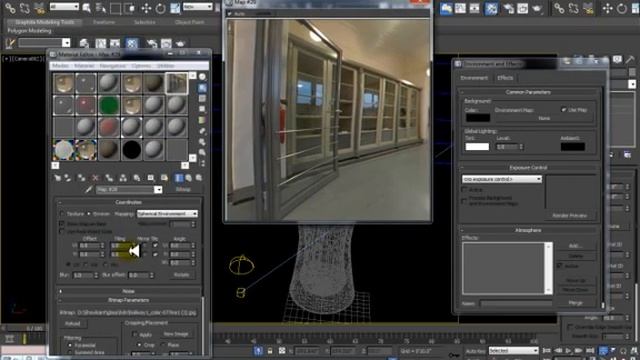This screenshot has width=640, height=360.
Task: Open Navigation menu in Material Editor
Action: click(113, 66)
